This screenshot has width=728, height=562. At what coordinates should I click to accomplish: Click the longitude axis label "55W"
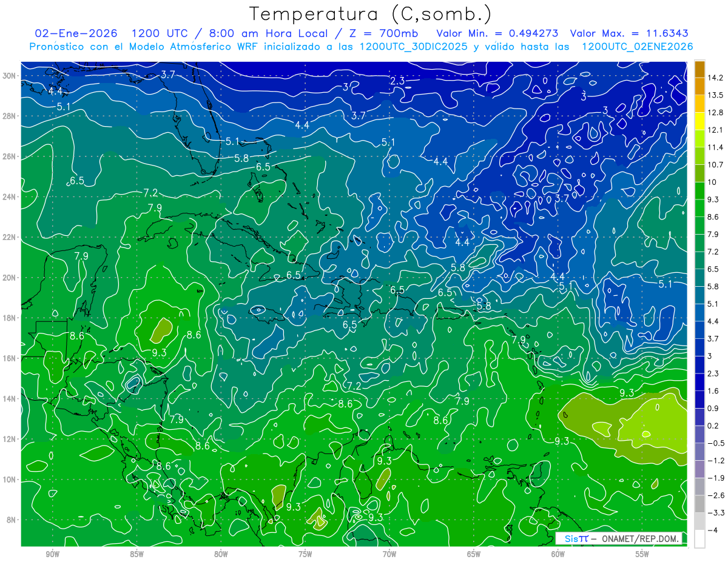click(x=642, y=554)
